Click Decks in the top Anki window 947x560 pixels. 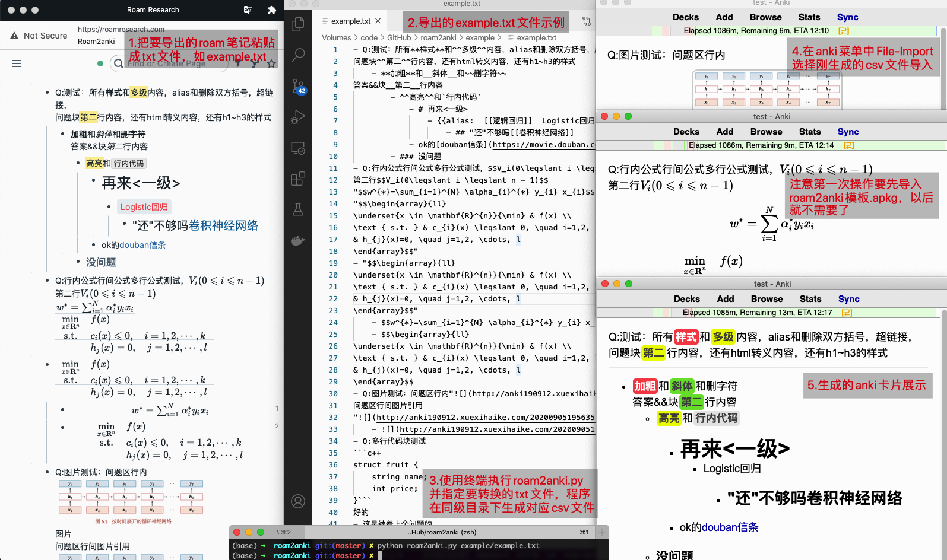686,17
